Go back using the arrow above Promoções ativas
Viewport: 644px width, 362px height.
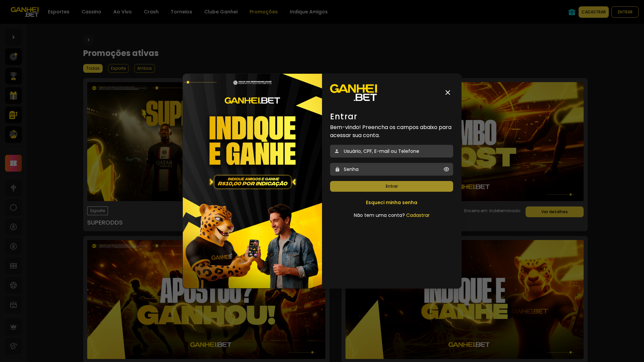click(88, 40)
